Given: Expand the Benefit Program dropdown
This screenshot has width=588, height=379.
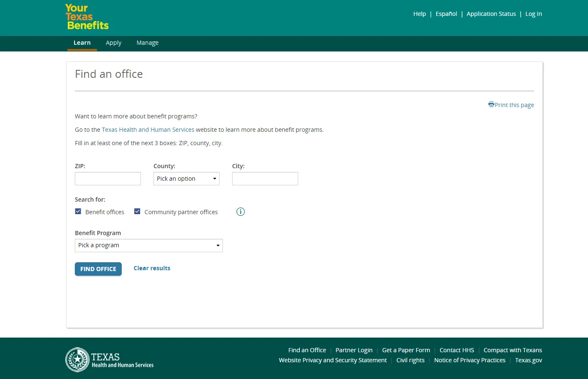Looking at the screenshot, I should [149, 246].
